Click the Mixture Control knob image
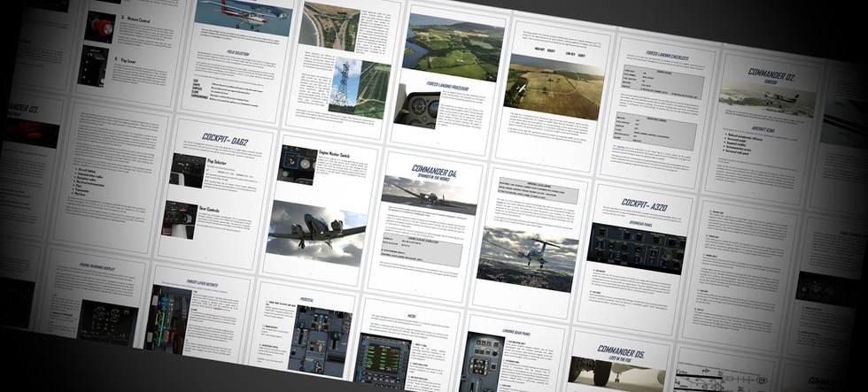This screenshot has width=868, height=392. click(x=100, y=26)
